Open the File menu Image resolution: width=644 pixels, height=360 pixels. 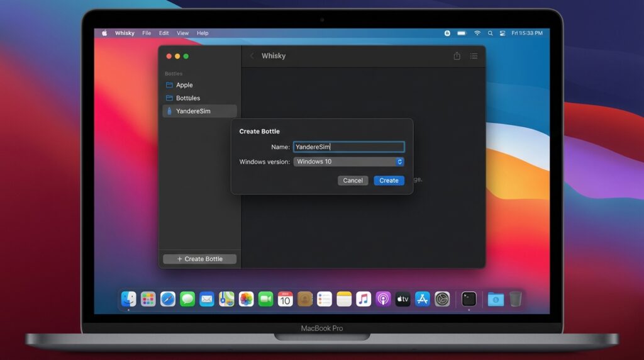147,33
